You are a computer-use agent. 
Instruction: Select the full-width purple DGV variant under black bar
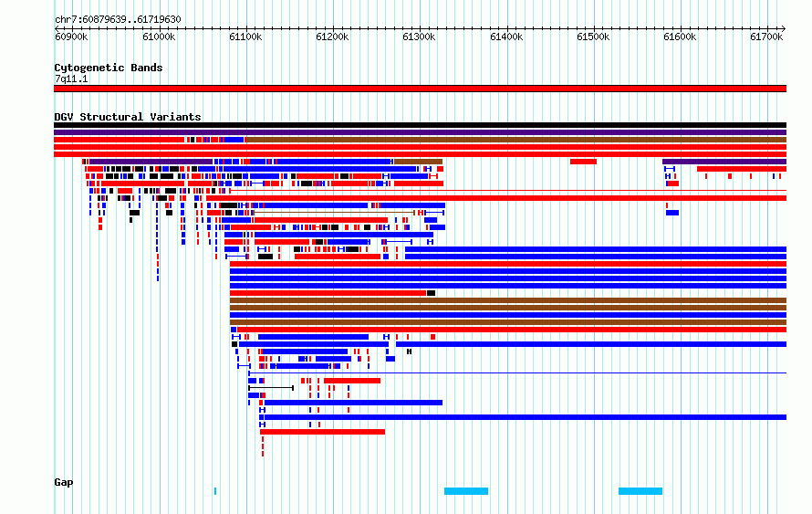(x=420, y=132)
